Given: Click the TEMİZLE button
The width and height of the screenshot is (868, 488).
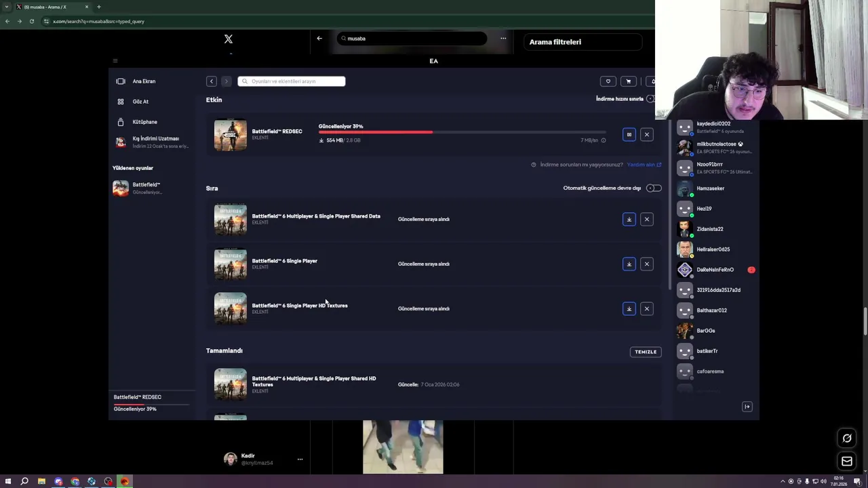Looking at the screenshot, I should coord(645,352).
